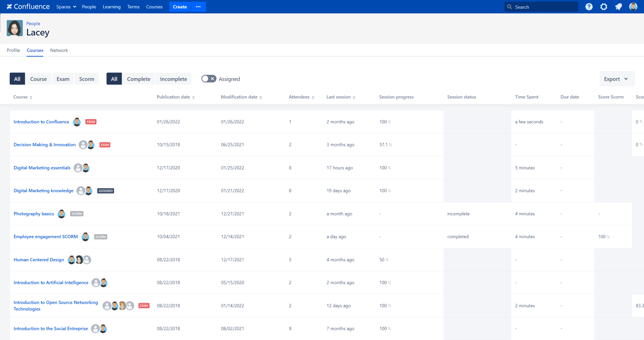Open People in the top navigation

89,7
